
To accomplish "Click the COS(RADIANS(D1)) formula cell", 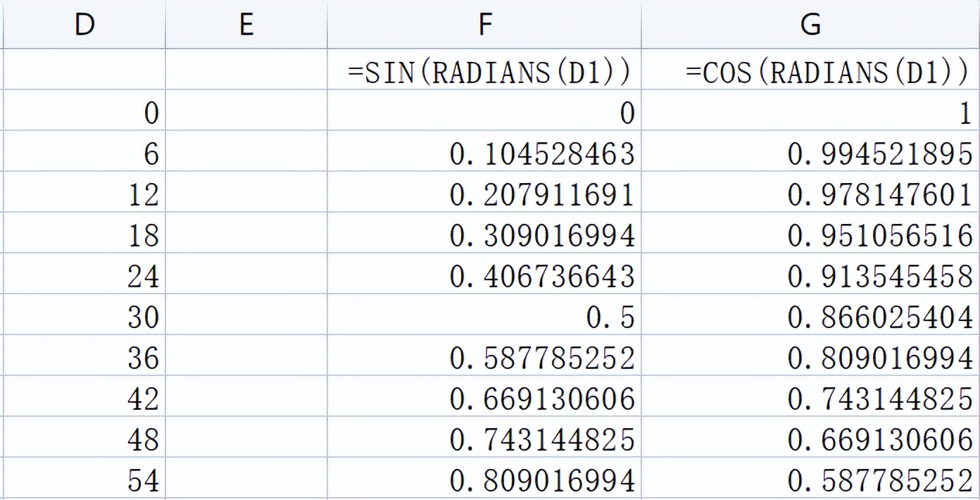I will [x=810, y=69].
